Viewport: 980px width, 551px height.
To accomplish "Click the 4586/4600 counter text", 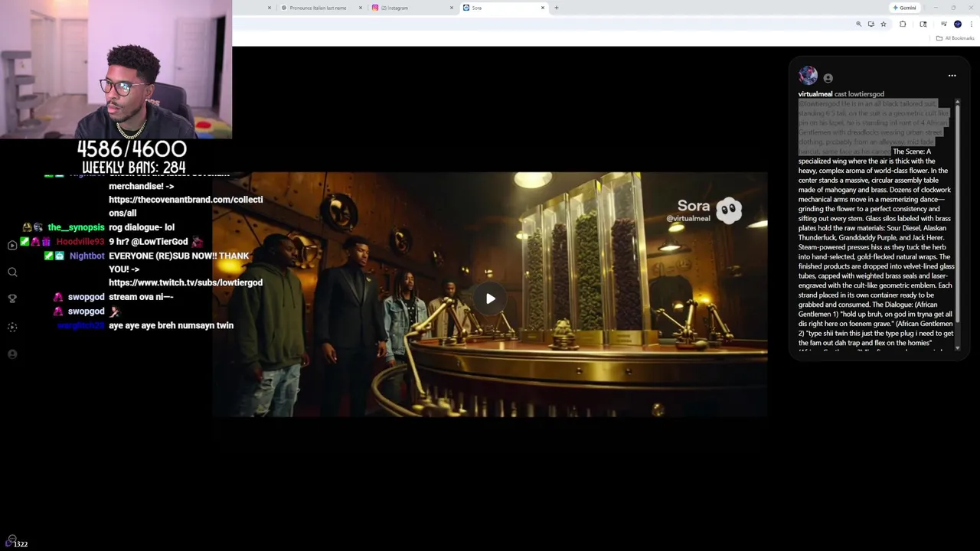I will tap(132, 148).
